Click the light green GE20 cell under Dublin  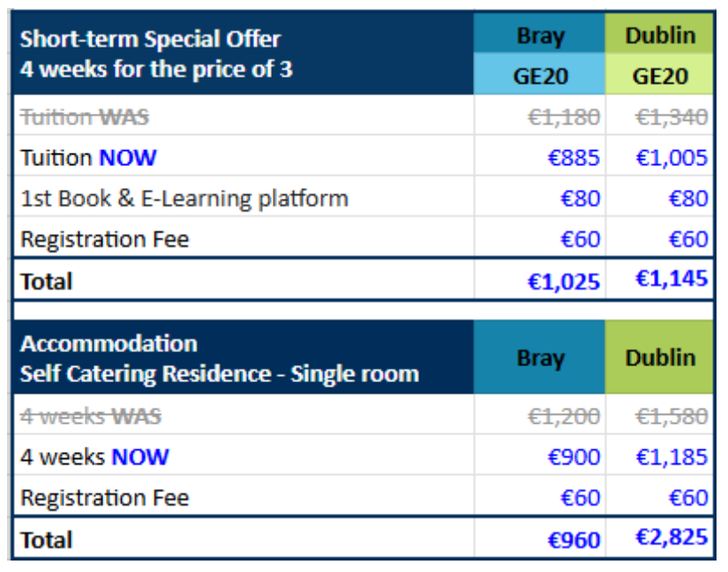[660, 76]
